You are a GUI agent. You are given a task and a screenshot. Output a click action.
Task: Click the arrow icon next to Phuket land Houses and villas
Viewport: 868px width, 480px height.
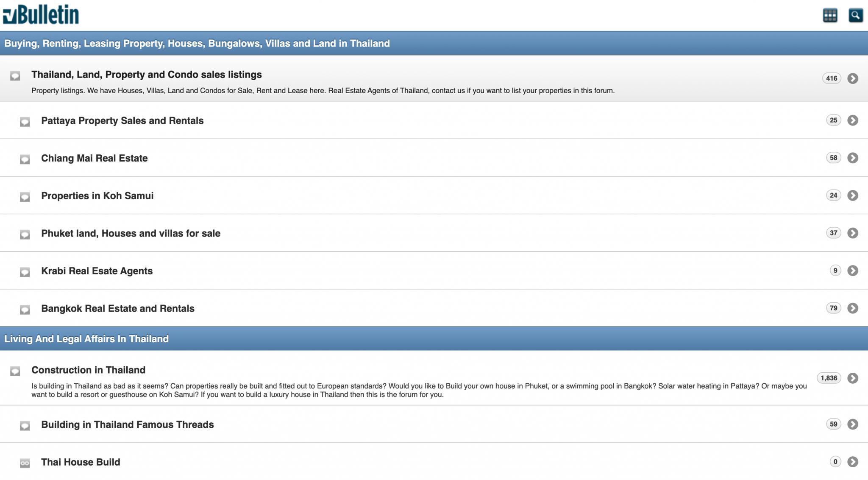pos(853,233)
